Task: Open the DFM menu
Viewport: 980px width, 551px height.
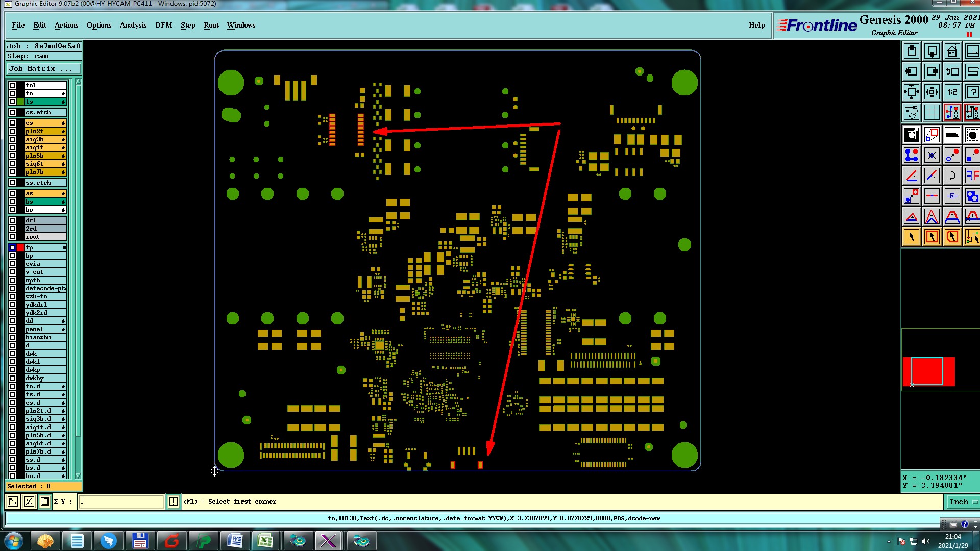Action: click(x=163, y=25)
